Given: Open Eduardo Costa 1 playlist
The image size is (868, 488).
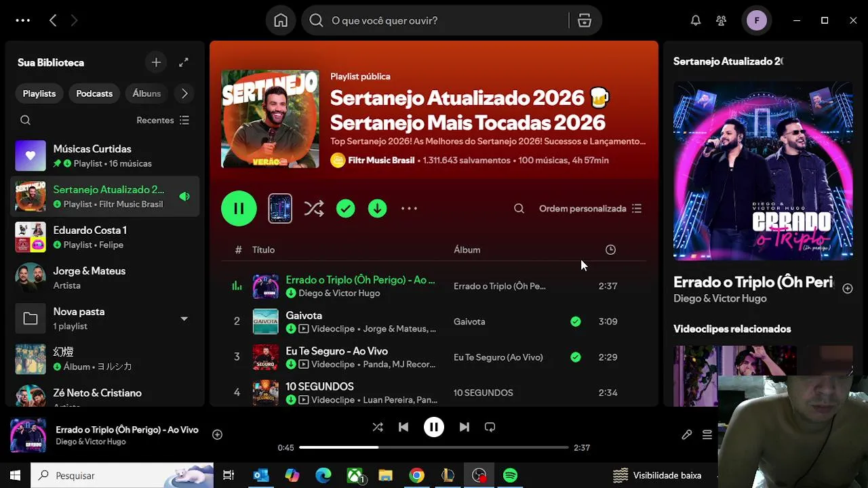Looking at the screenshot, I should 105,237.
